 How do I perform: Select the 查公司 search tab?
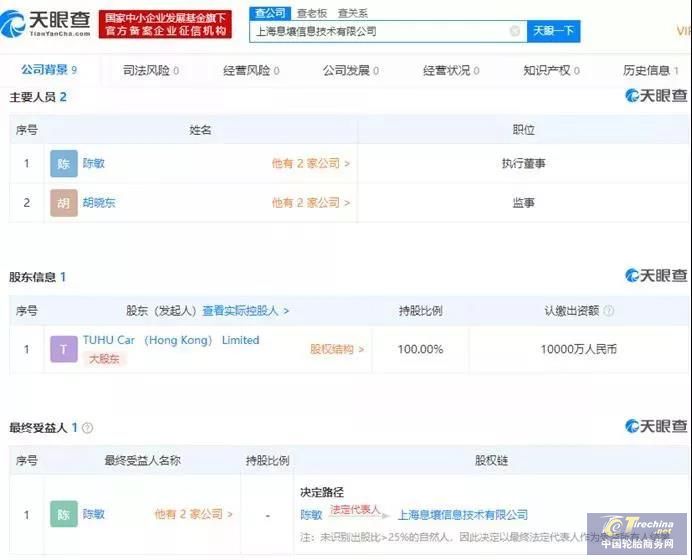(x=270, y=13)
